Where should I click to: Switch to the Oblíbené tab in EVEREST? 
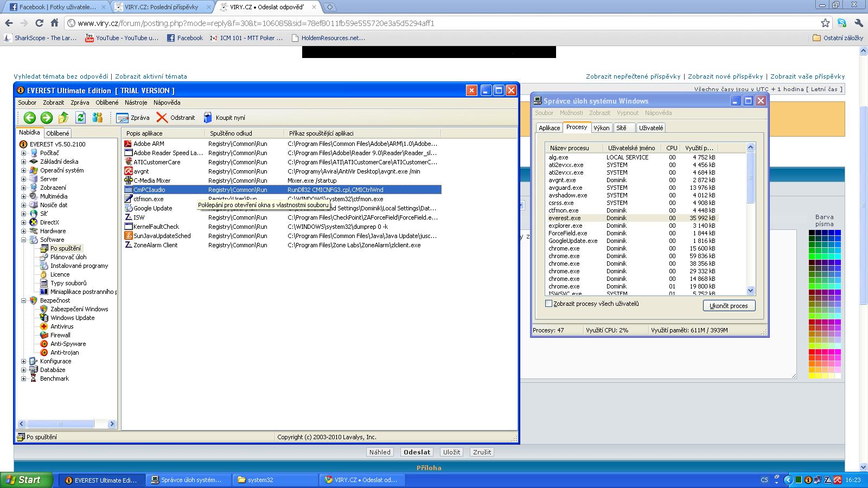point(58,133)
